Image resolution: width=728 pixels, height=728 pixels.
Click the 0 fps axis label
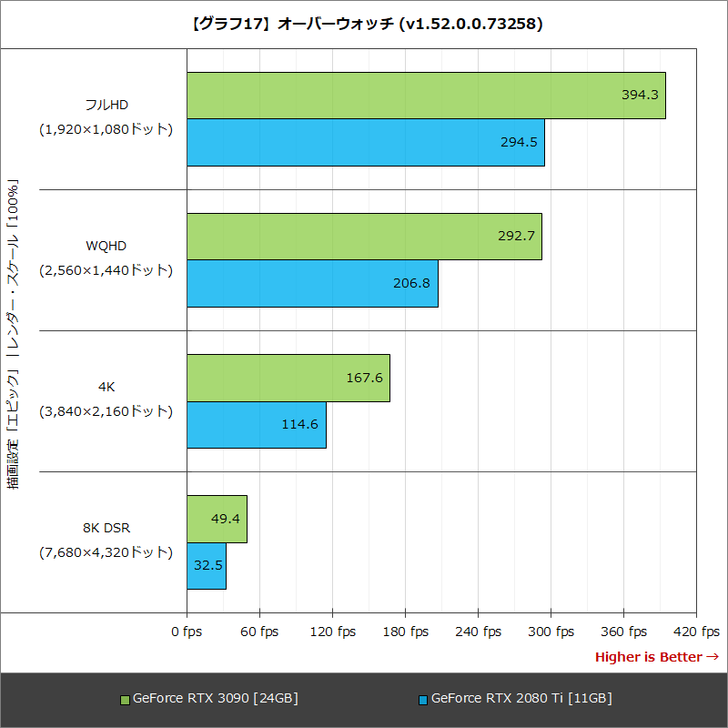point(187,632)
